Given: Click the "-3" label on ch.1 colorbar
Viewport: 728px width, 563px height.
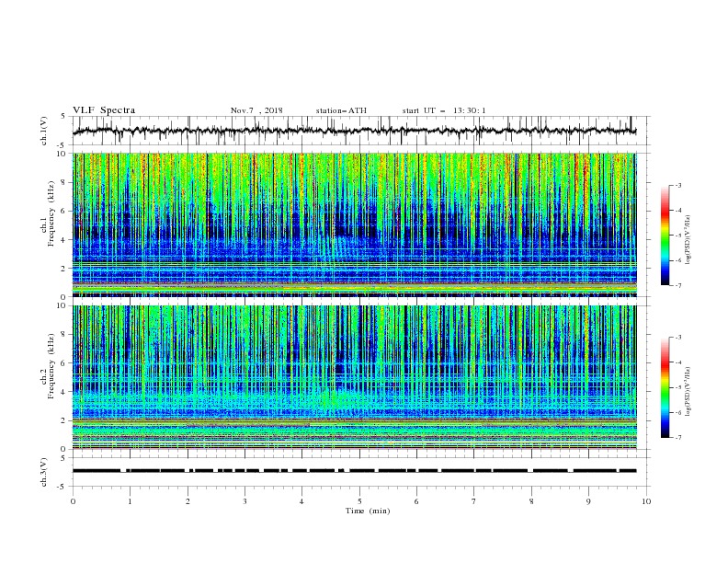Looking at the screenshot, I should 678,186.
